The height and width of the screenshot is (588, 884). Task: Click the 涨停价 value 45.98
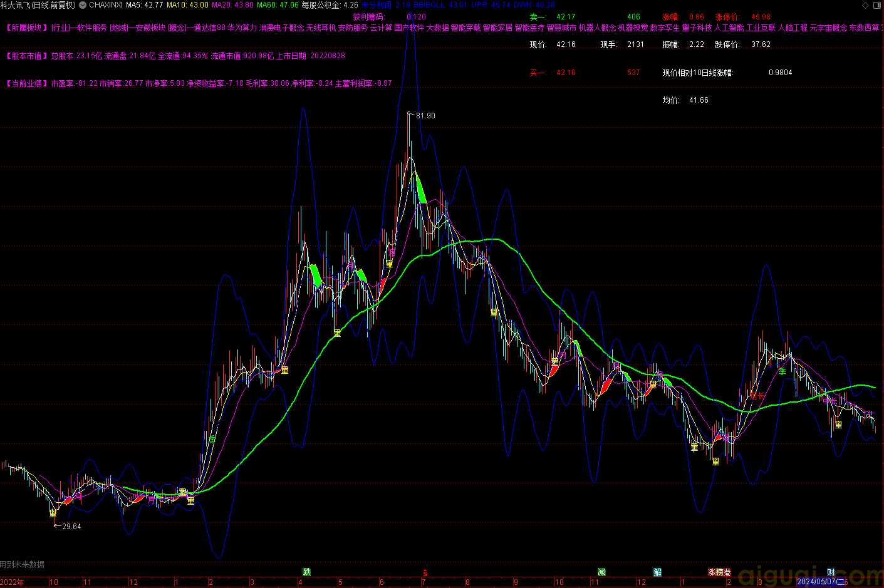pos(761,17)
